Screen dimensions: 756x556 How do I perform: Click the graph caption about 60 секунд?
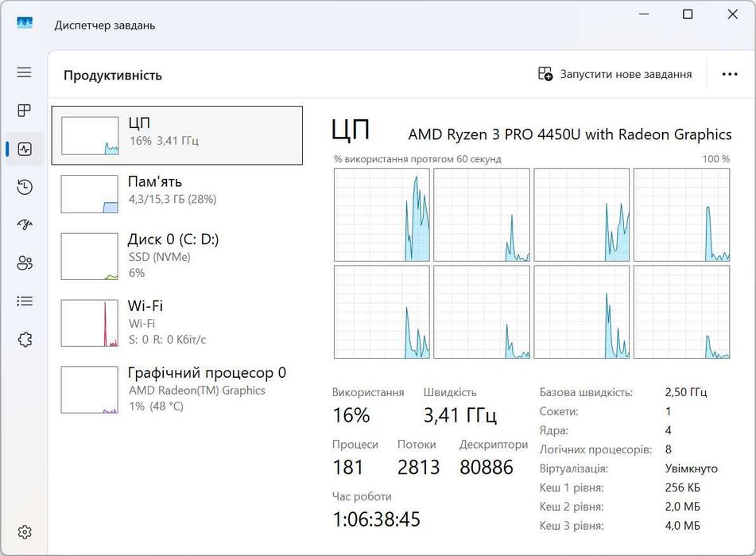coord(417,159)
